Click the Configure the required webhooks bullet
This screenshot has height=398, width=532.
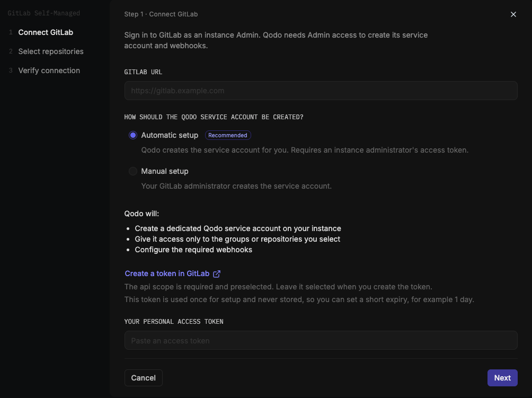point(193,250)
